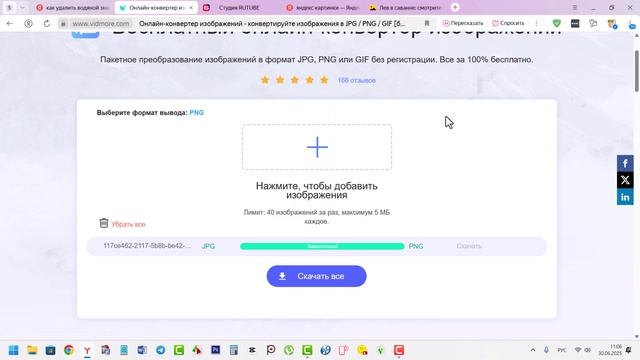Open the Windows Start menu
Viewport: 640px width, 360px height.
pyautogui.click(x=13, y=350)
